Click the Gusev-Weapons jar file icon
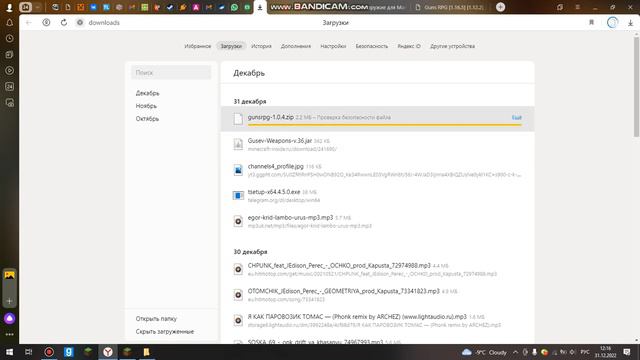The width and height of the screenshot is (640, 360). [238, 144]
